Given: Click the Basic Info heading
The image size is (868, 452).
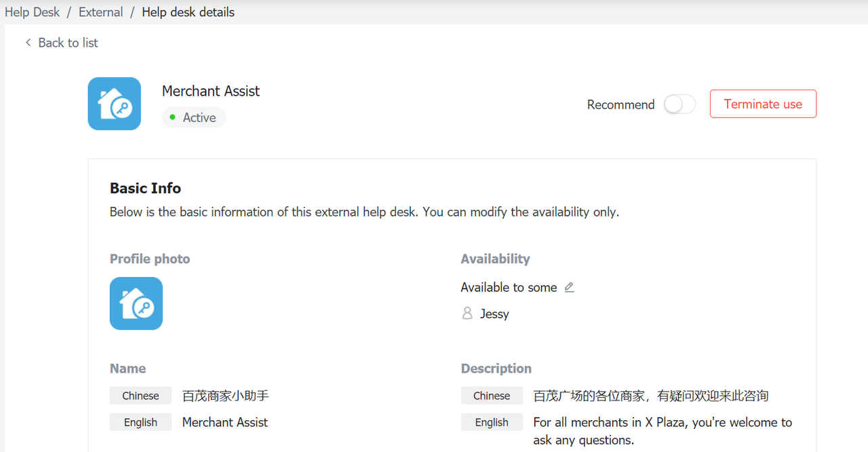Looking at the screenshot, I should pos(145,188).
